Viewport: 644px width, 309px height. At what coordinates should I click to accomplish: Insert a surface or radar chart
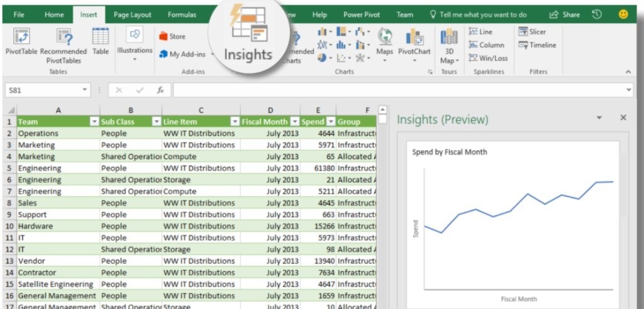click(362, 58)
